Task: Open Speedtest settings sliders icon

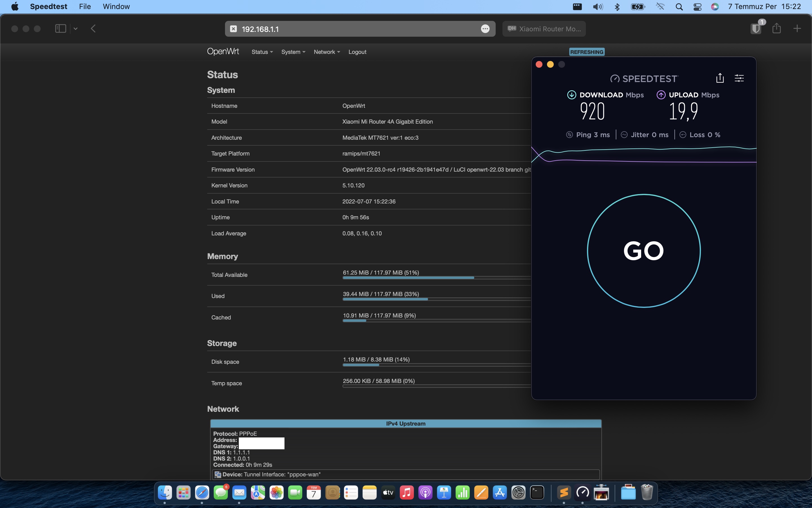Action: click(739, 78)
